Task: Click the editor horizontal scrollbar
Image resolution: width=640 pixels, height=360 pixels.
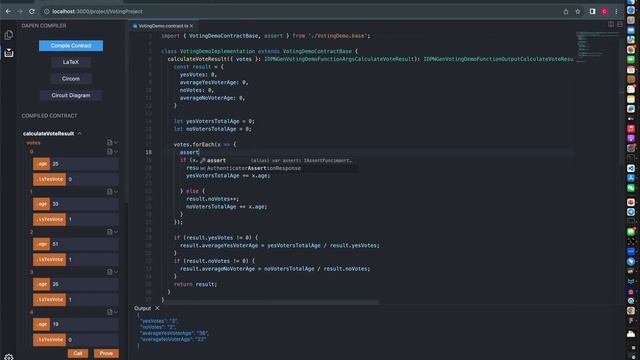Action: click(271, 302)
